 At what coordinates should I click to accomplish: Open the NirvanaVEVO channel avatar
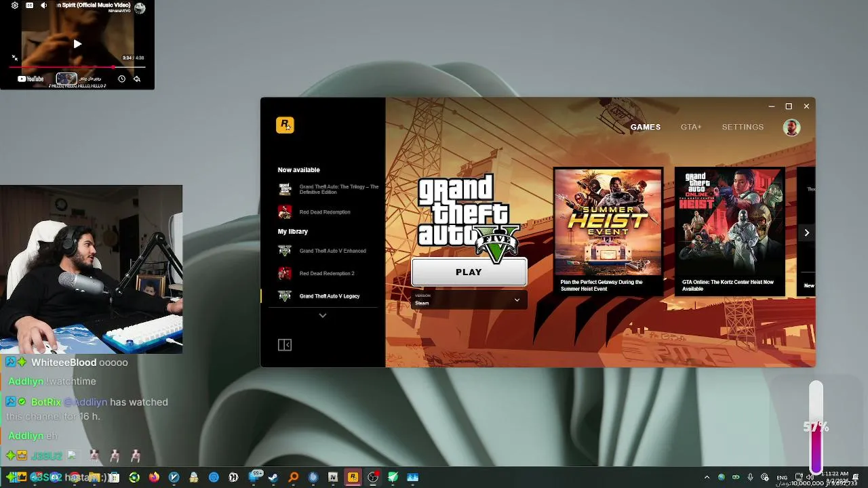pos(140,8)
